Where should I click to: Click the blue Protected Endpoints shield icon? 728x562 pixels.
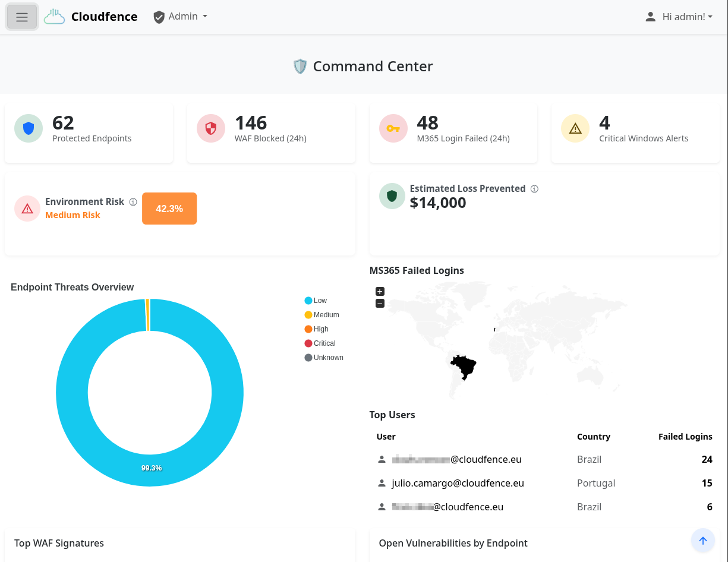click(29, 128)
